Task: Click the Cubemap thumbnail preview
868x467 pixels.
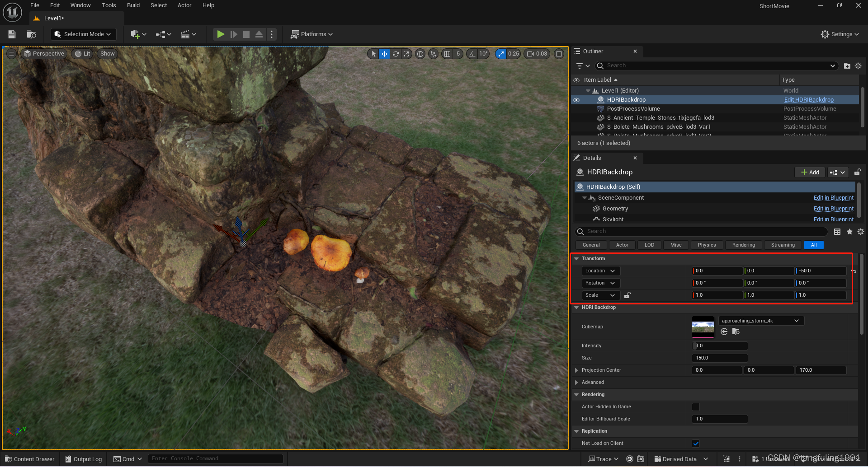Action: click(x=703, y=327)
